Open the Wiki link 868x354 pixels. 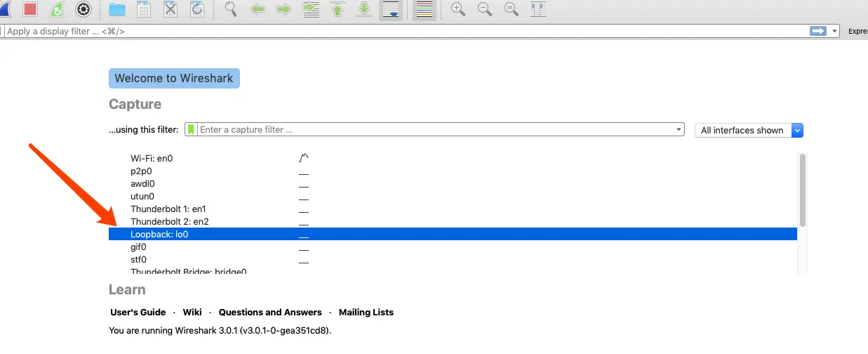click(x=192, y=312)
